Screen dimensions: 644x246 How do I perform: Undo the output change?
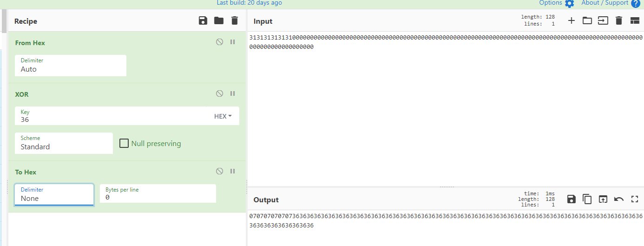(x=618, y=199)
